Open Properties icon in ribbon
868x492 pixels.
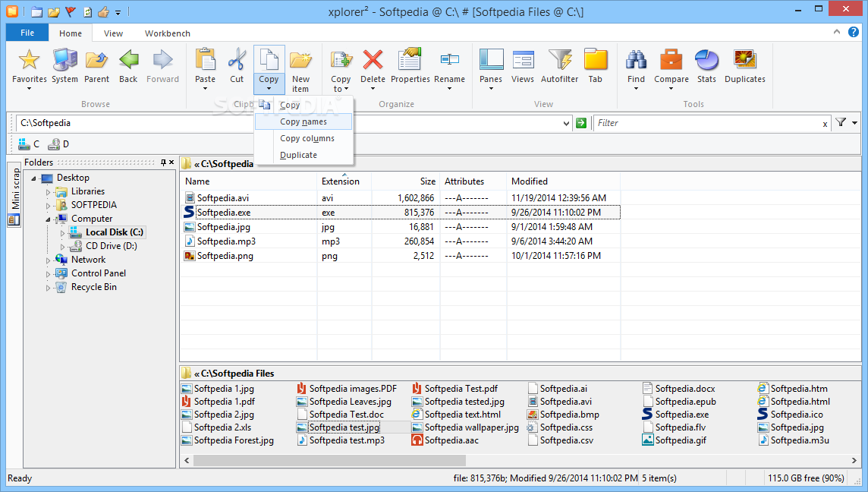click(x=410, y=60)
